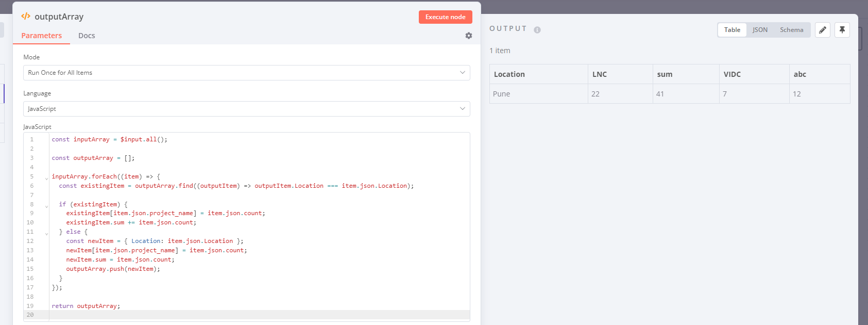Click the pencil edit output icon

822,30
